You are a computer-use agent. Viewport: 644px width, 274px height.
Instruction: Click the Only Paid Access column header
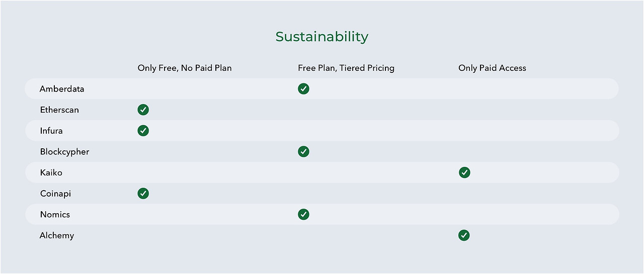[x=492, y=68]
